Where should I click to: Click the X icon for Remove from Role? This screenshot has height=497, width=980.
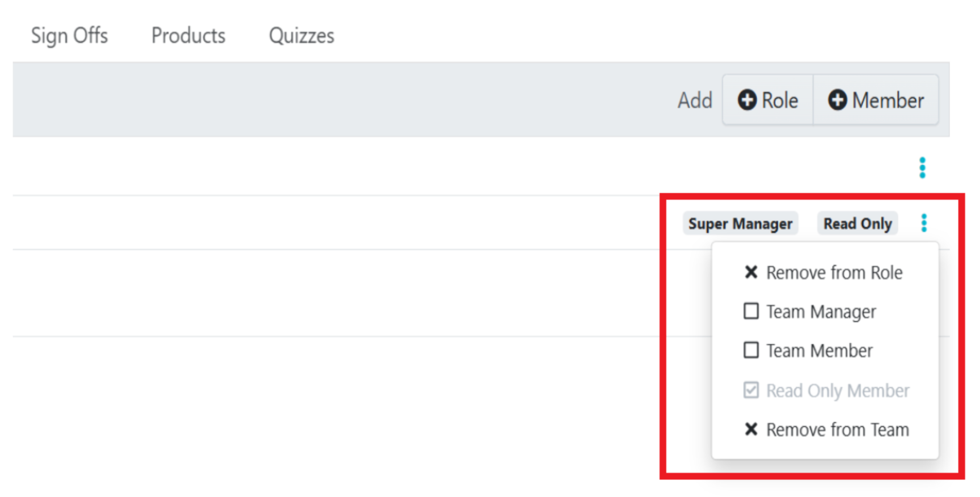pyautogui.click(x=751, y=272)
